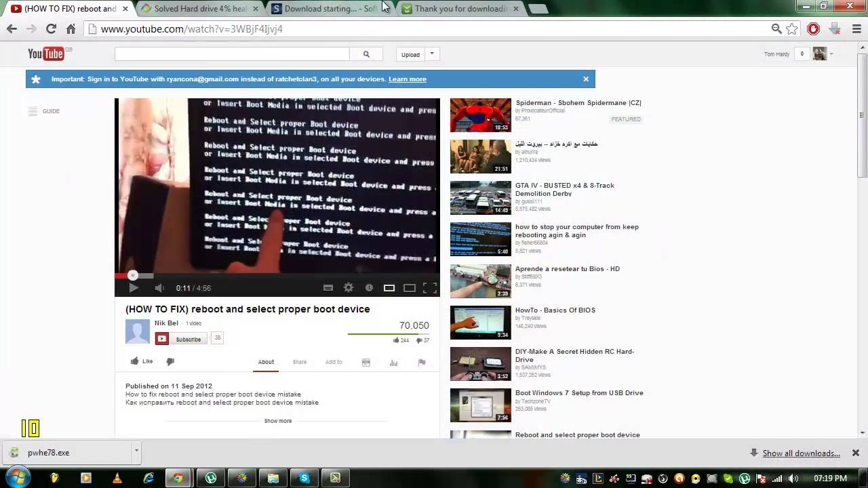Viewport: 868px width, 488px height.
Task: Click the Upload button
Action: 410,54
